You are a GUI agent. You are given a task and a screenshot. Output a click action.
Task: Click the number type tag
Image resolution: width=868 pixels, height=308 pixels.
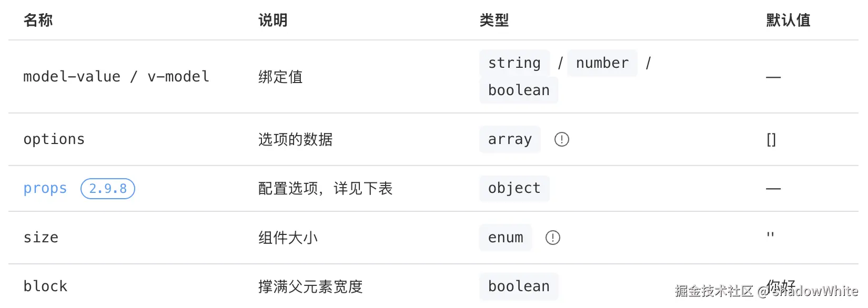tap(602, 63)
